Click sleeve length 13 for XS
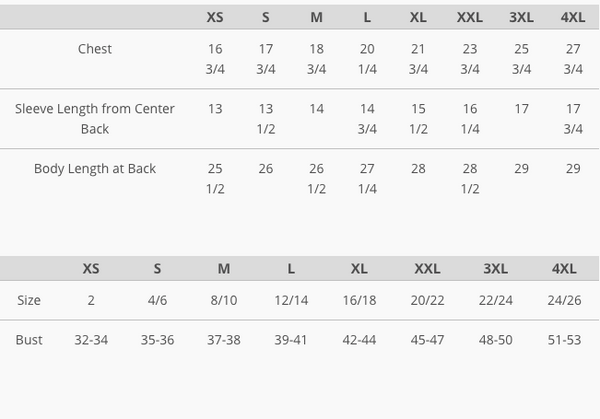The width and height of the screenshot is (600, 419). (x=215, y=109)
